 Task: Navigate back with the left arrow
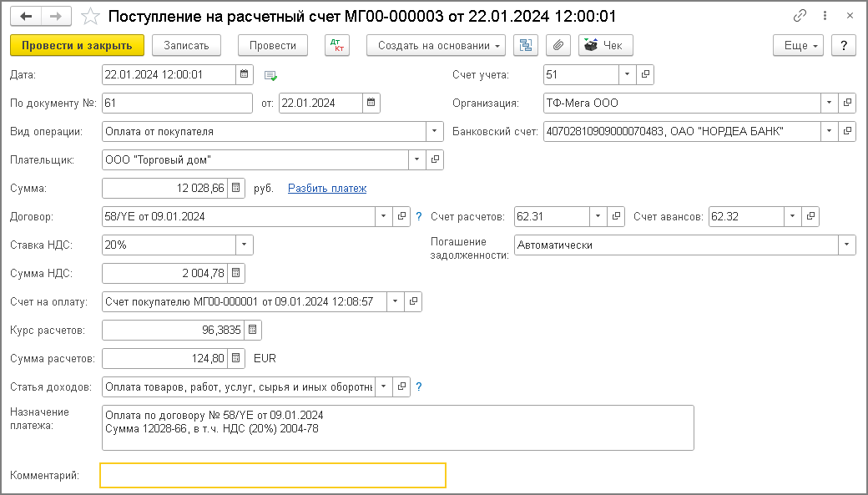(x=26, y=17)
